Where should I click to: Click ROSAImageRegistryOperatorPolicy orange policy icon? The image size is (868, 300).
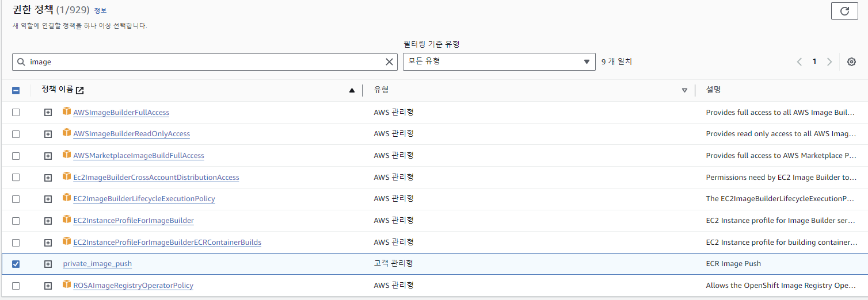tap(67, 285)
